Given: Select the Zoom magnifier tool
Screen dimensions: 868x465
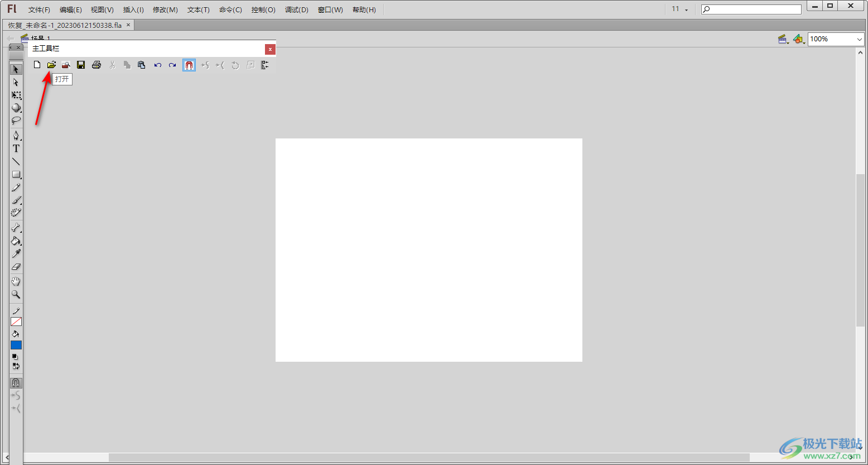Looking at the screenshot, I should [x=16, y=294].
